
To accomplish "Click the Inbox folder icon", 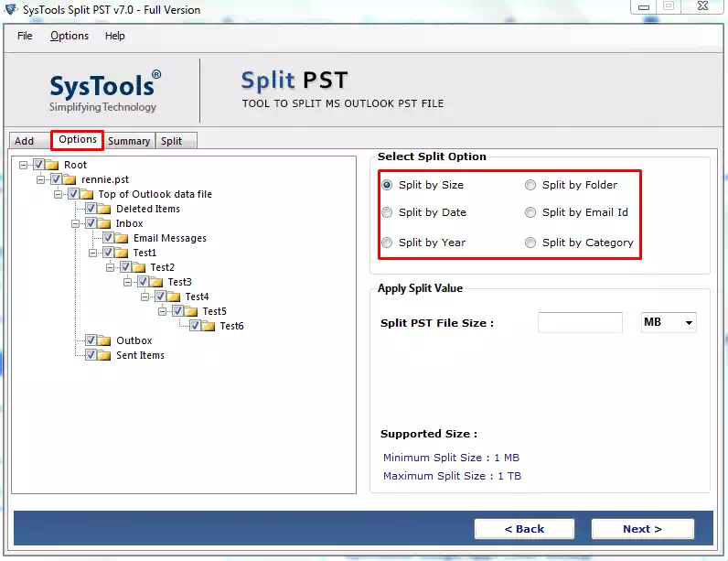I will click(x=104, y=223).
